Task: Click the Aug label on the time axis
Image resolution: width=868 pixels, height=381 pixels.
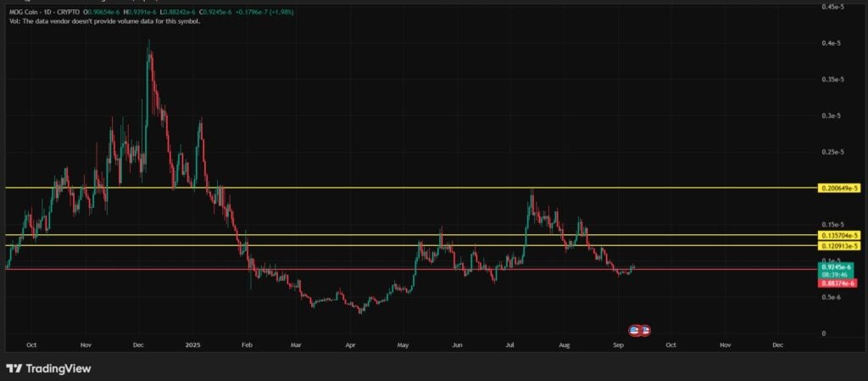Action: coord(564,345)
